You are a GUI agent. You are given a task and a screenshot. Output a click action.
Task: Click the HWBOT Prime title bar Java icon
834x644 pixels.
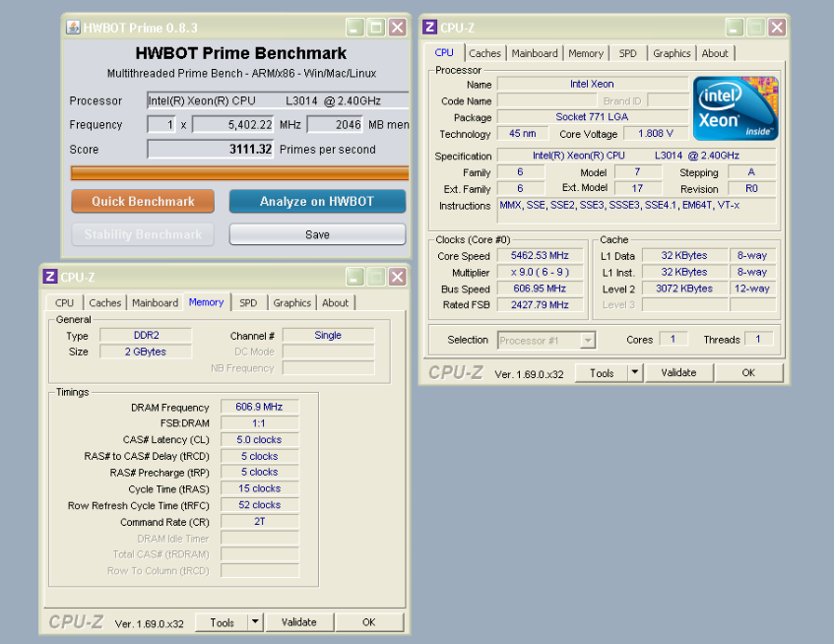pyautogui.click(x=73, y=28)
